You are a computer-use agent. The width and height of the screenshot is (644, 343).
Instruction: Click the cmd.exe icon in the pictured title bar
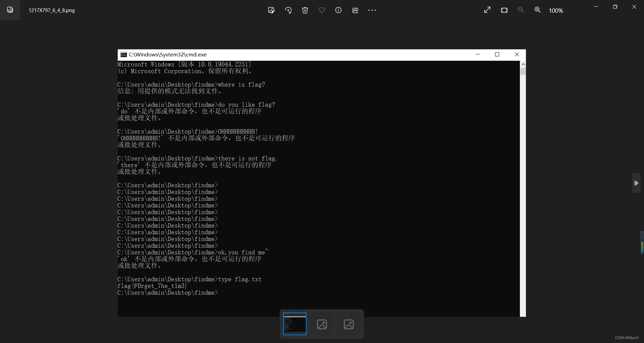point(123,55)
